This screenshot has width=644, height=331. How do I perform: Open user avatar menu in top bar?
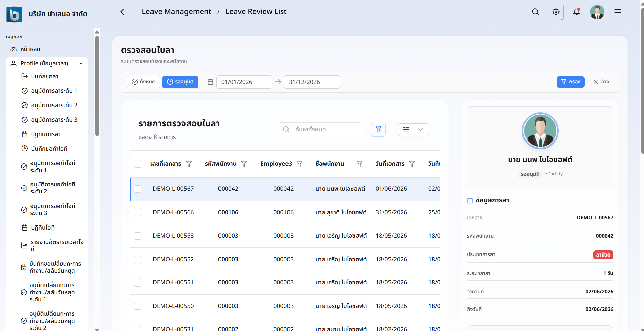click(x=597, y=12)
